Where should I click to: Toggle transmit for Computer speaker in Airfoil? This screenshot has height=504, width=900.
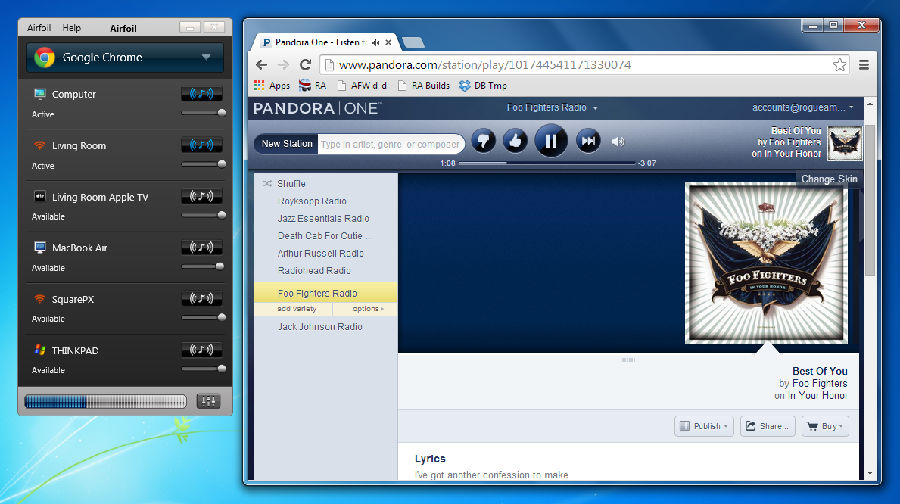pyautogui.click(x=201, y=94)
